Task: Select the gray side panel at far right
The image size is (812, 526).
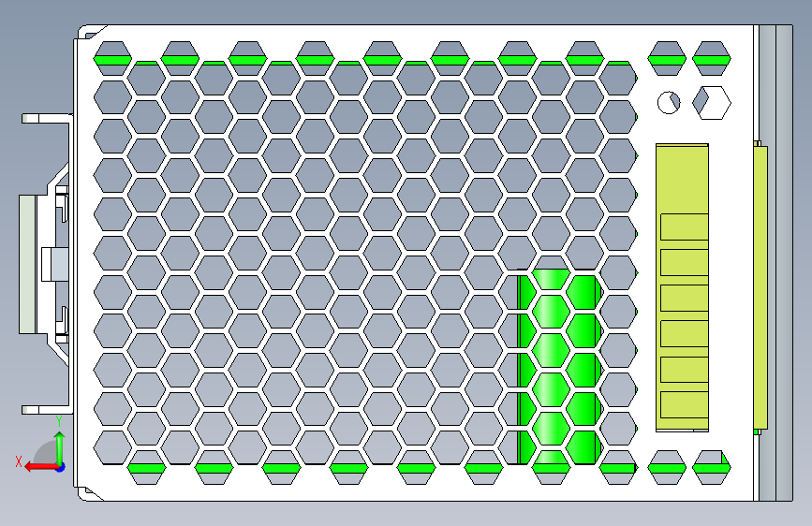Action: tap(775, 263)
